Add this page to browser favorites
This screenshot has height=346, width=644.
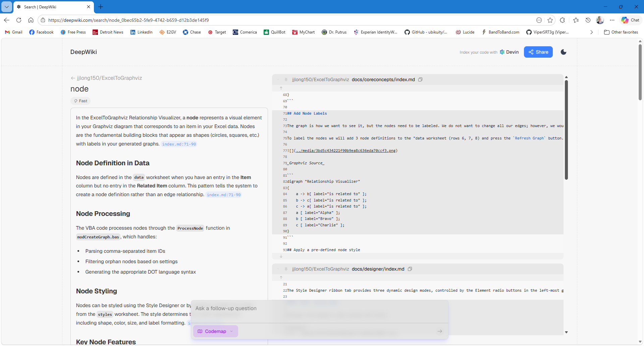(x=550, y=20)
